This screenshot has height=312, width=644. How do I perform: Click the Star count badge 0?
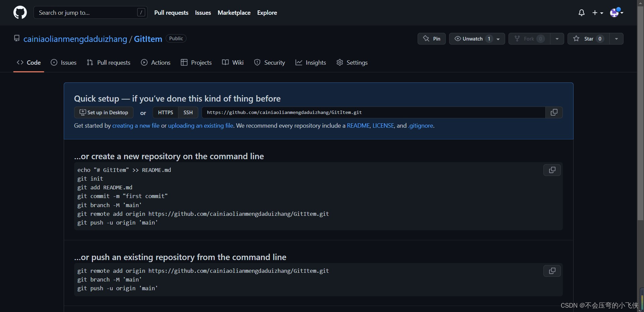coord(600,39)
